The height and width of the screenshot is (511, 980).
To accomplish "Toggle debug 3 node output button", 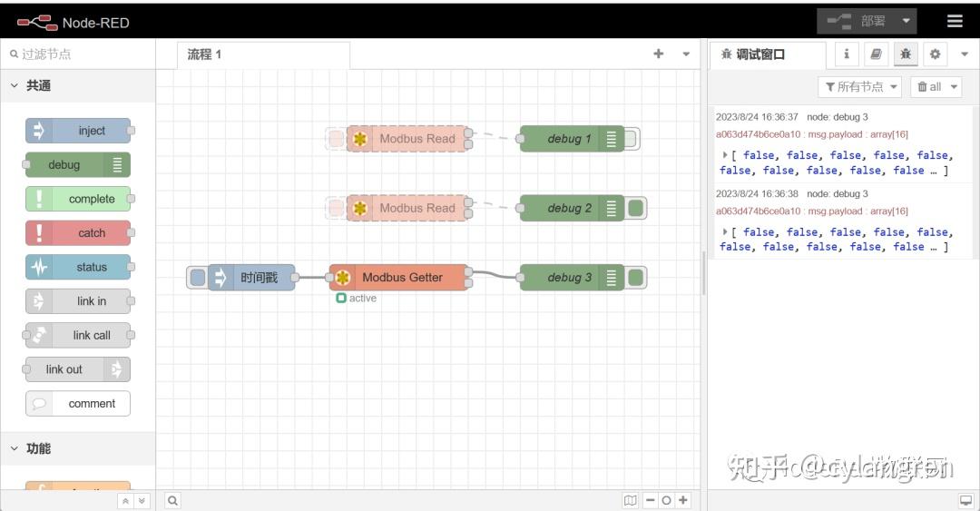I will pos(636,278).
